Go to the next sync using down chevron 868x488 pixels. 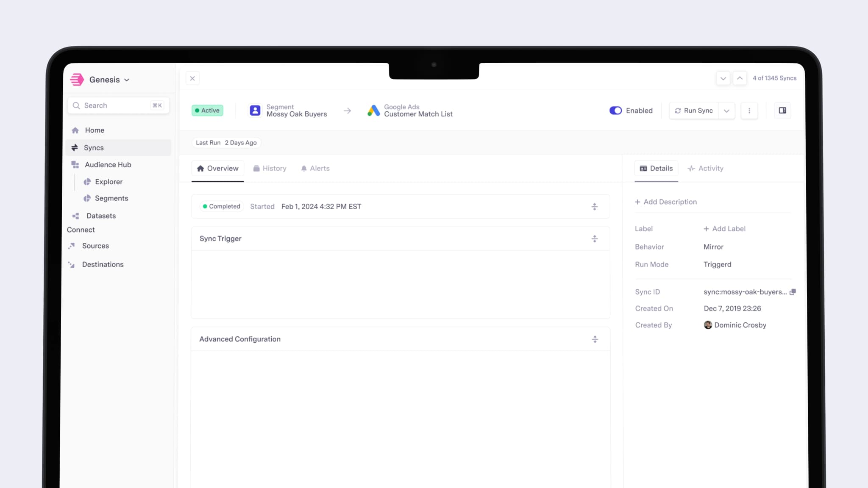[723, 78]
